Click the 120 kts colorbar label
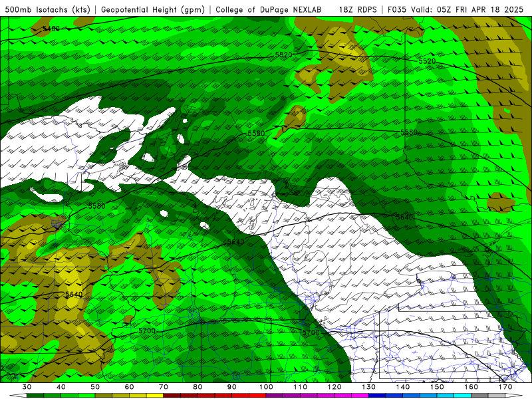Image resolution: width=532 pixels, height=399 pixels. tap(334, 387)
